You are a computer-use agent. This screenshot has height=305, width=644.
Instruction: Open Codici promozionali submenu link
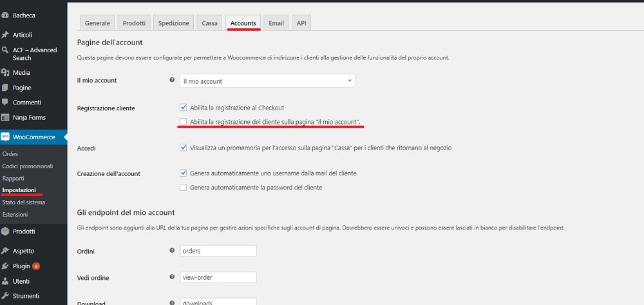pyautogui.click(x=28, y=166)
